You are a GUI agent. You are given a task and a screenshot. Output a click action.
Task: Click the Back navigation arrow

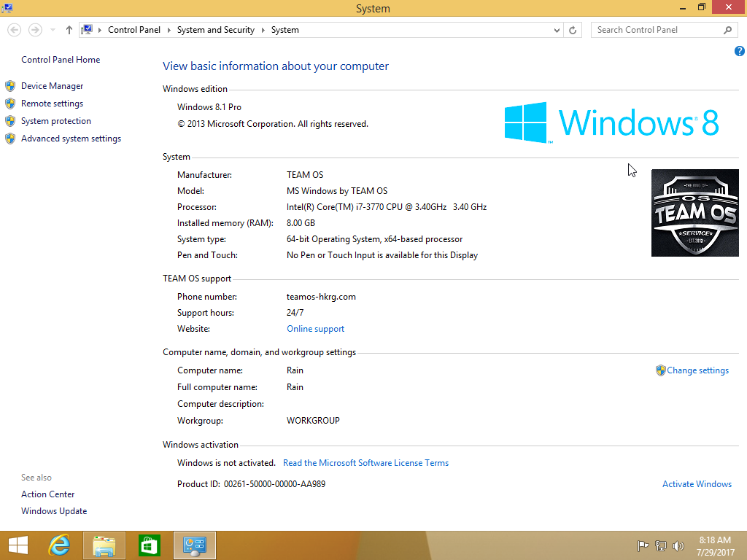coord(15,30)
